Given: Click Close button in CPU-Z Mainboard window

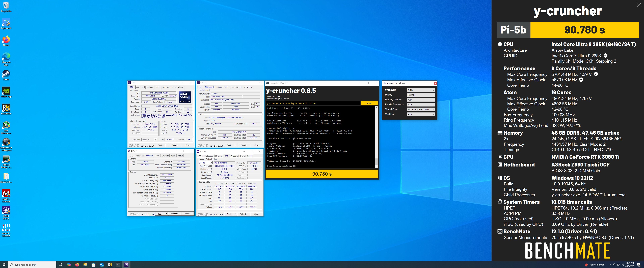Looking at the screenshot, I should point(256,145).
